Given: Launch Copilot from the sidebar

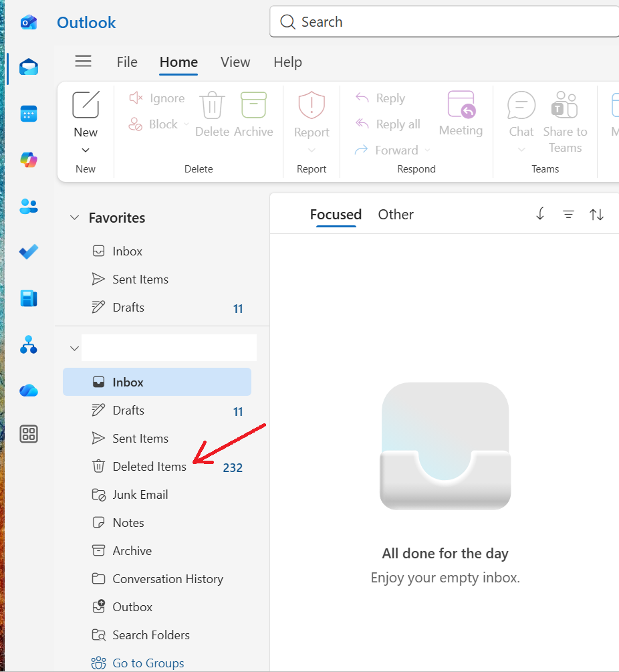Looking at the screenshot, I should [29, 160].
